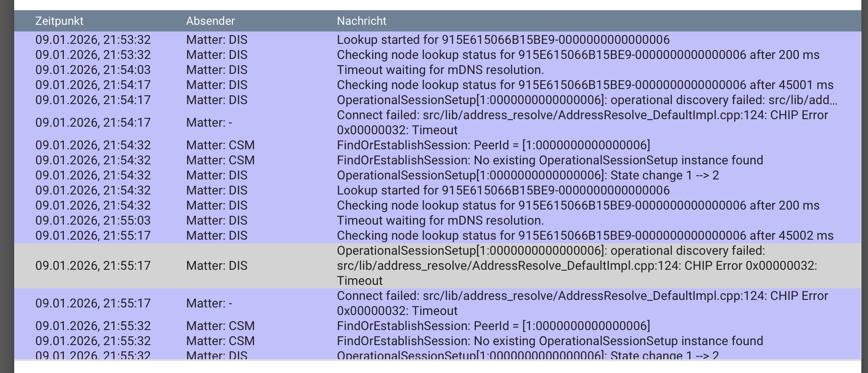Select the Connect failed row at 21:55:17

point(582,303)
